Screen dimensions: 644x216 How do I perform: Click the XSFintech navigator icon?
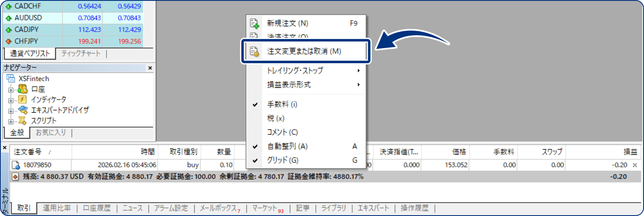pyautogui.click(x=11, y=79)
